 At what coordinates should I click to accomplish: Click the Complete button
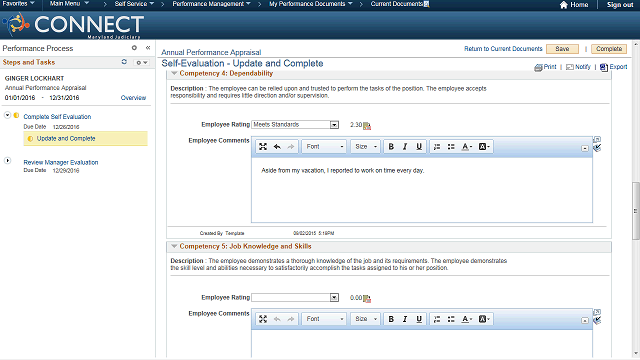(609, 49)
